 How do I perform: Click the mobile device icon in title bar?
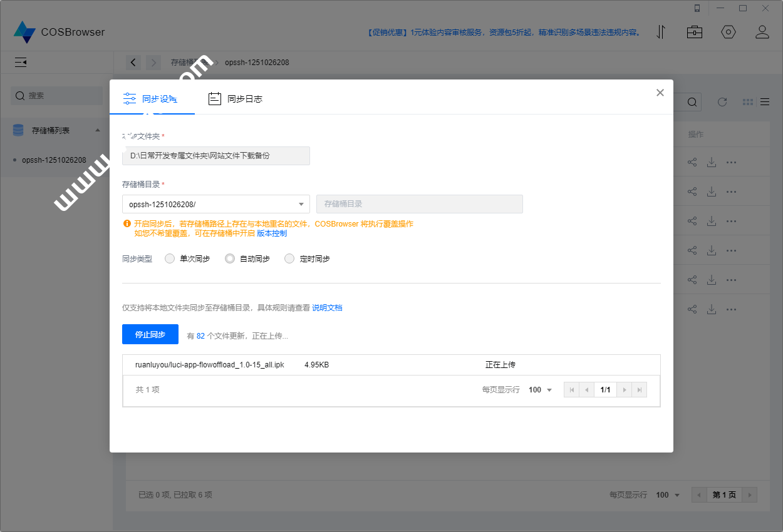697,8
